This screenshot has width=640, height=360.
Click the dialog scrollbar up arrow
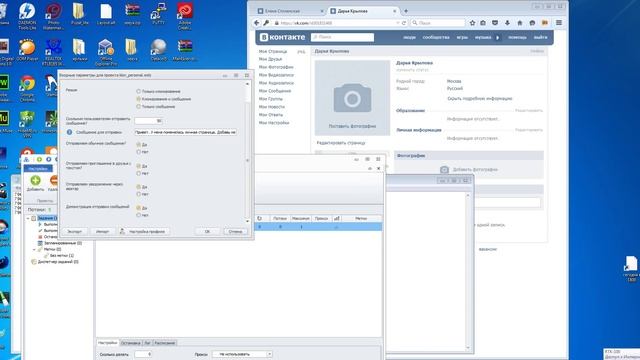pyautogui.click(x=247, y=84)
